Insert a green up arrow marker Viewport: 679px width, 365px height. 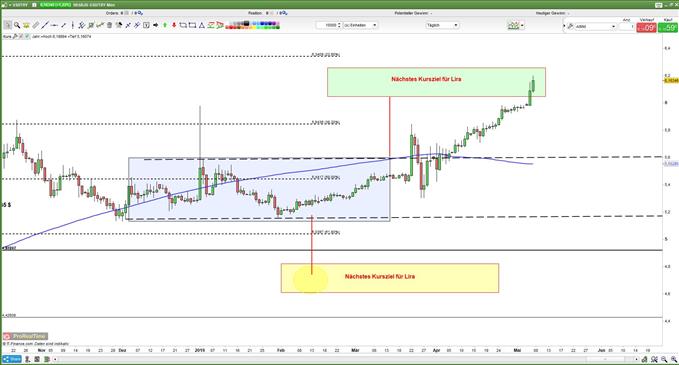(x=165, y=25)
